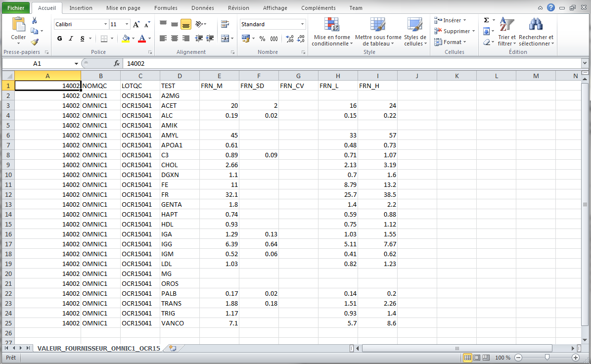Toggle the highlighted bottom vertical alignment
Viewport: 591px width, 364px height.
(x=186, y=24)
